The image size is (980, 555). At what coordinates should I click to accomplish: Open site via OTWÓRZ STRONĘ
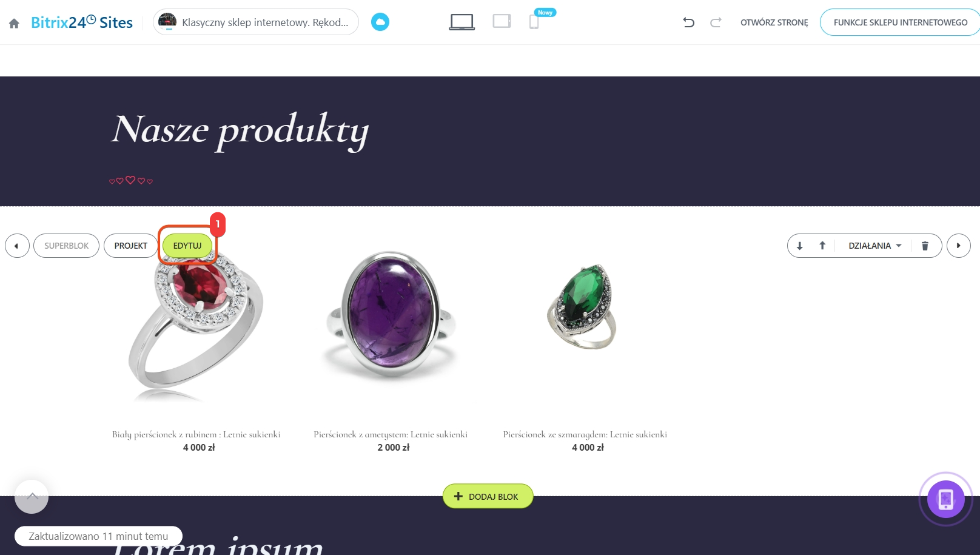[x=774, y=22]
